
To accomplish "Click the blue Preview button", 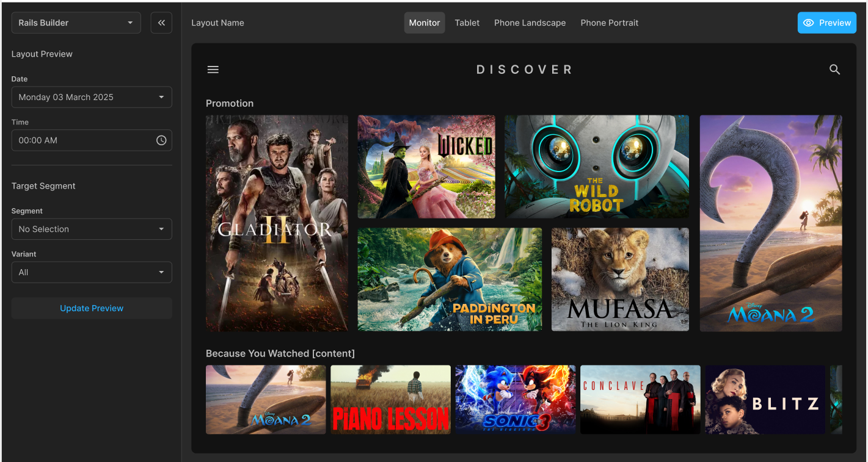I will [827, 23].
